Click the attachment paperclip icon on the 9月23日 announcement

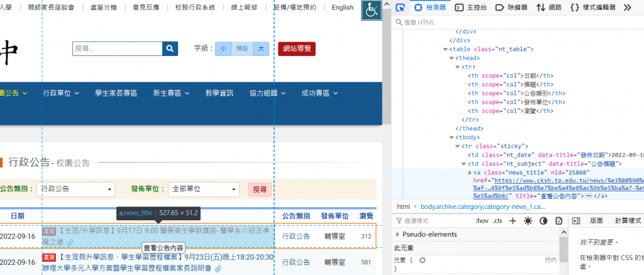(x=218, y=269)
